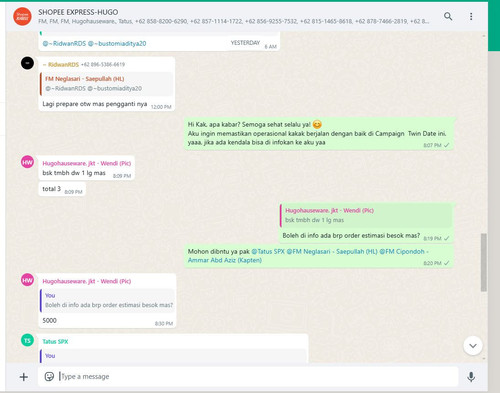Click the @FM Neglasari - Saepullah (HL) mention
Image resolution: width=500 pixels, height=393 pixels.
click(x=332, y=251)
